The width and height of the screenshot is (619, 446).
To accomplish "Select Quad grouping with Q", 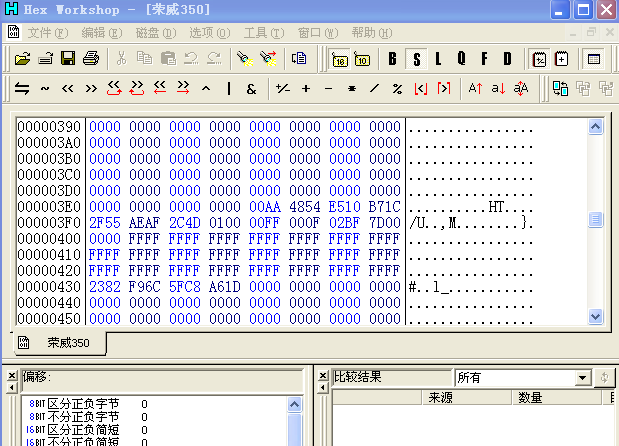I will coord(461,59).
